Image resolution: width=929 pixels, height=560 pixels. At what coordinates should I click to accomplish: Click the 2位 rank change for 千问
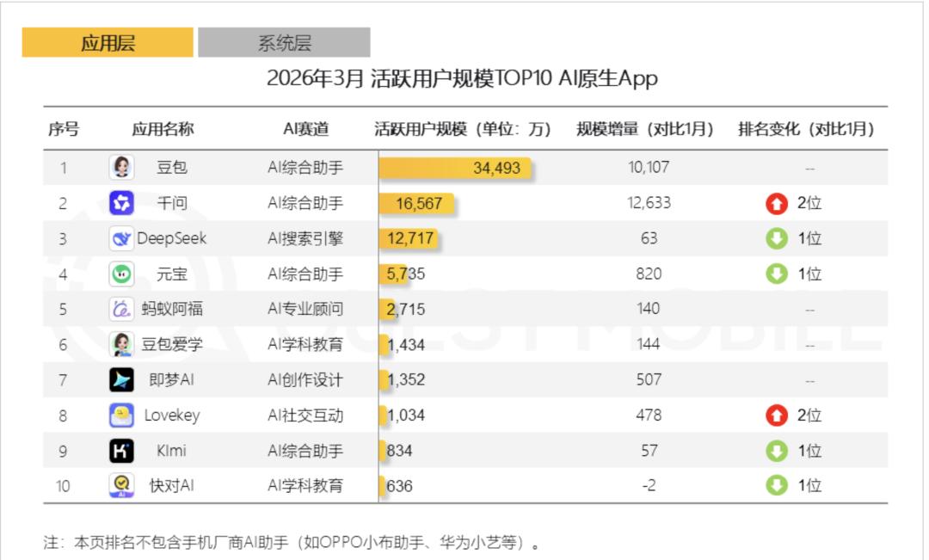tap(809, 203)
